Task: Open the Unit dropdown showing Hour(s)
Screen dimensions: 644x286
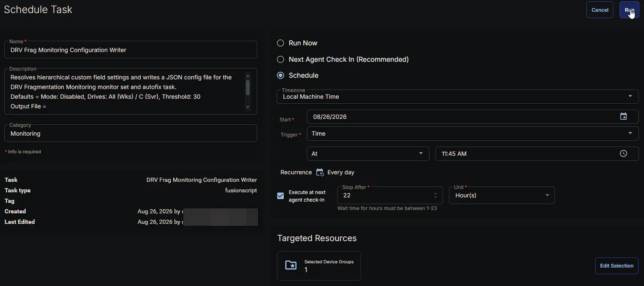Action: pyautogui.click(x=502, y=195)
